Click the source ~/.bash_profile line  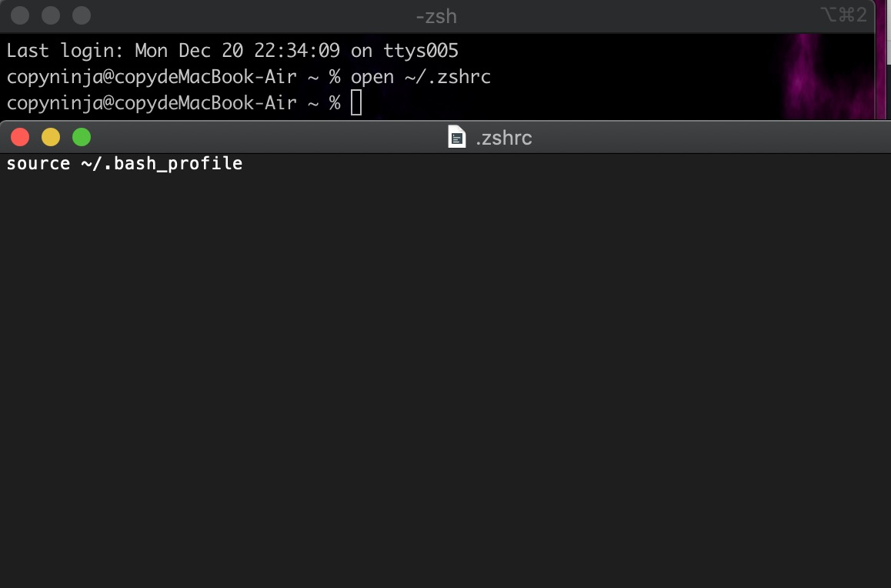(123, 163)
